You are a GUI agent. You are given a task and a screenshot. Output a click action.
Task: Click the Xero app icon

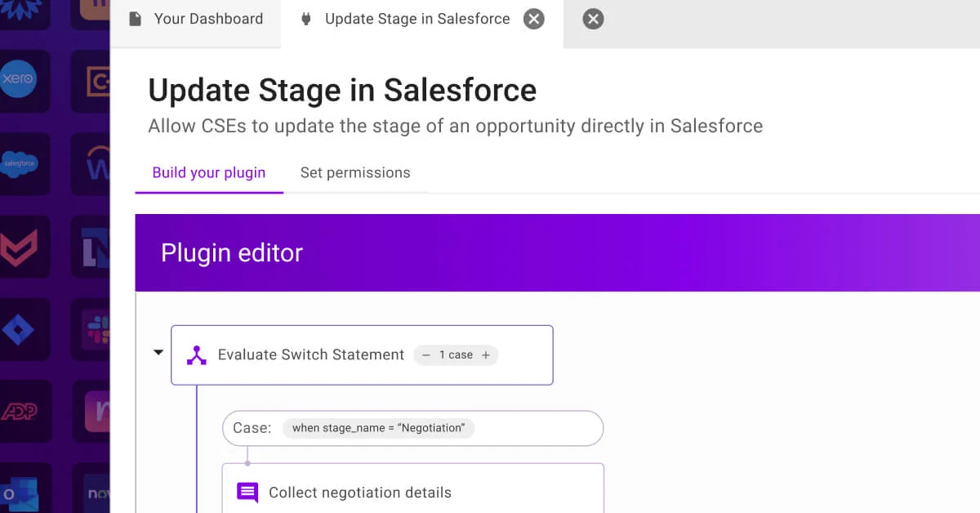18,79
